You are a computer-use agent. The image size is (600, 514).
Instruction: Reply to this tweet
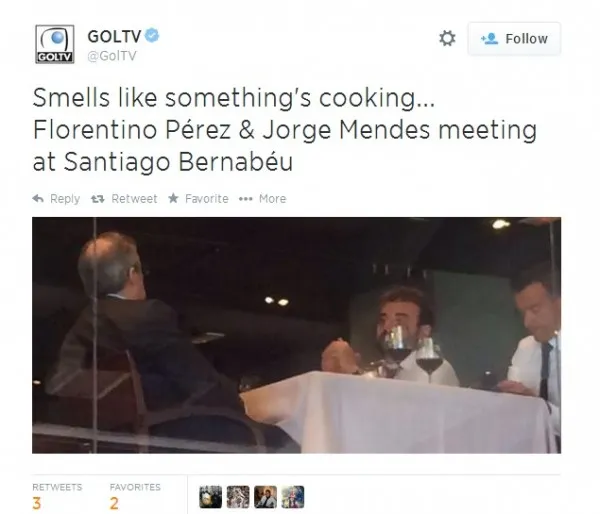point(56,199)
